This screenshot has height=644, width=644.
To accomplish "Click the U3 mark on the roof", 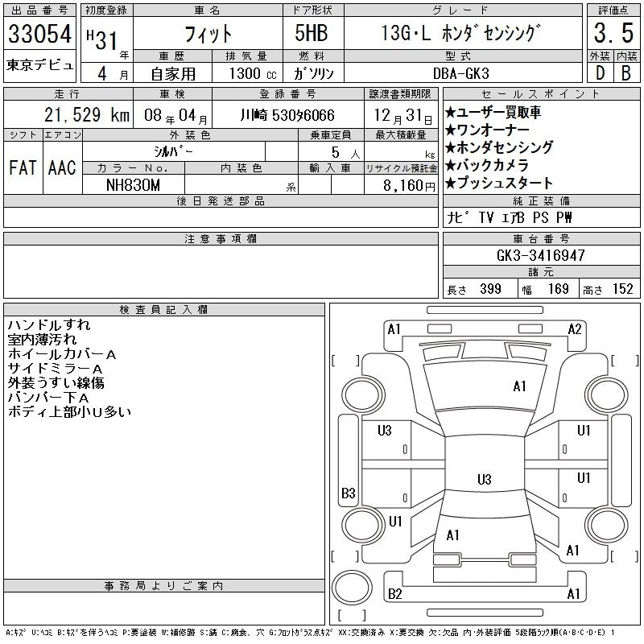I will coord(485,479).
